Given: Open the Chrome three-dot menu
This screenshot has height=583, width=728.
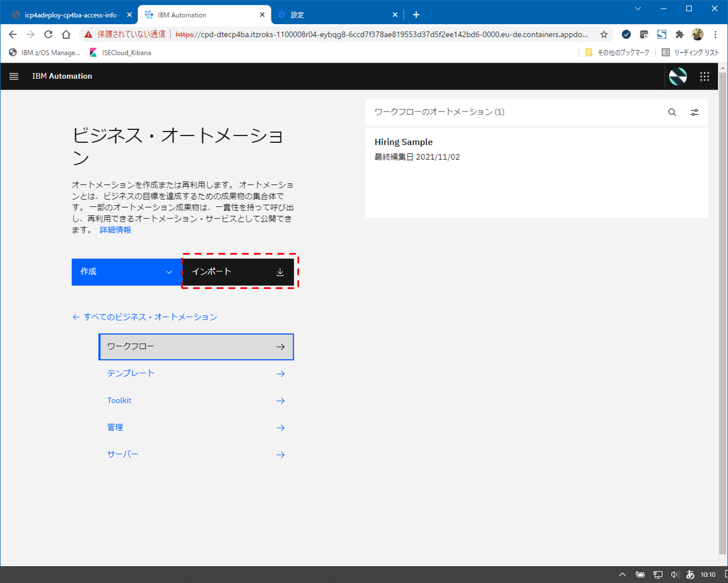Looking at the screenshot, I should point(715,34).
